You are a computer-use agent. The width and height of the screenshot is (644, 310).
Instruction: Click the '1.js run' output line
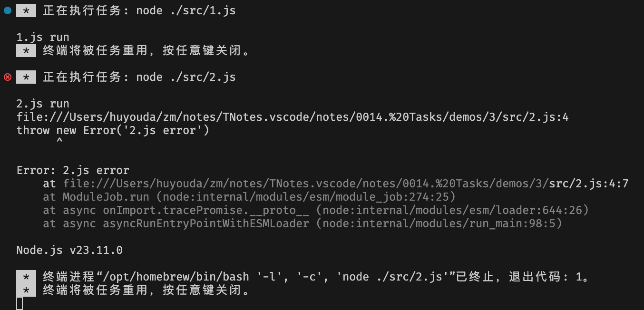[43, 37]
